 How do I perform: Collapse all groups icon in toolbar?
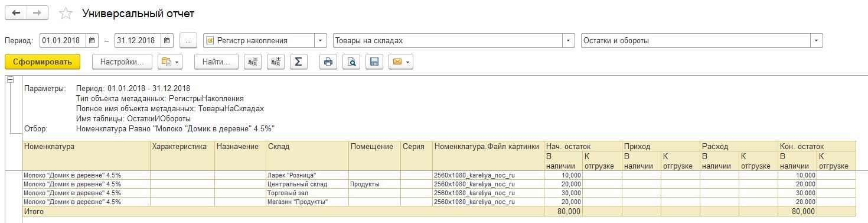pyautogui.click(x=253, y=62)
